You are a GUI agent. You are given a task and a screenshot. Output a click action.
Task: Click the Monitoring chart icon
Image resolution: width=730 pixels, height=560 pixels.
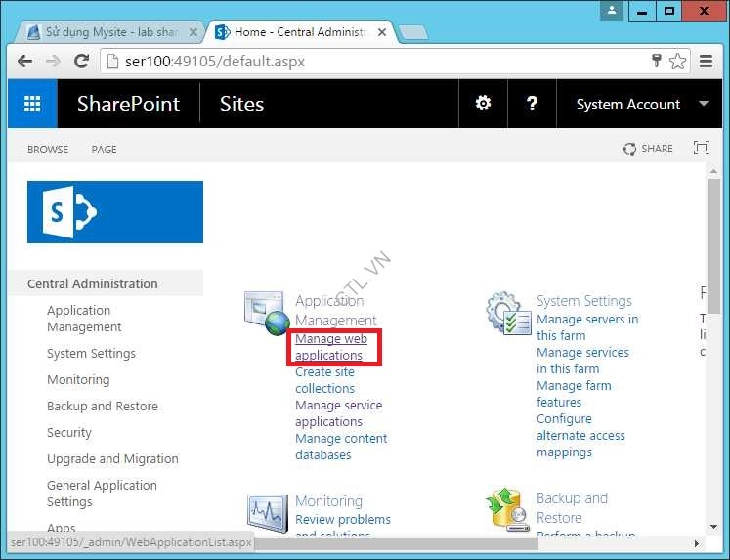point(268,513)
